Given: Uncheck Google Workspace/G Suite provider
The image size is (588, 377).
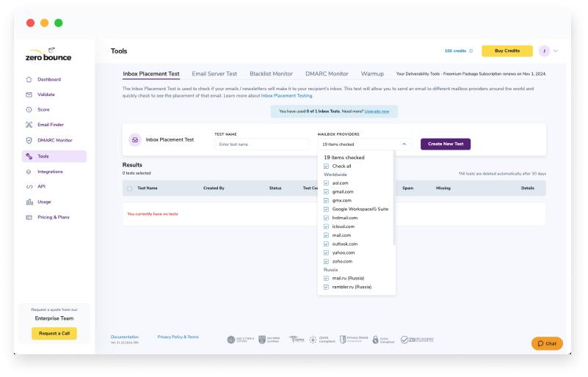Looking at the screenshot, I should click(x=326, y=210).
